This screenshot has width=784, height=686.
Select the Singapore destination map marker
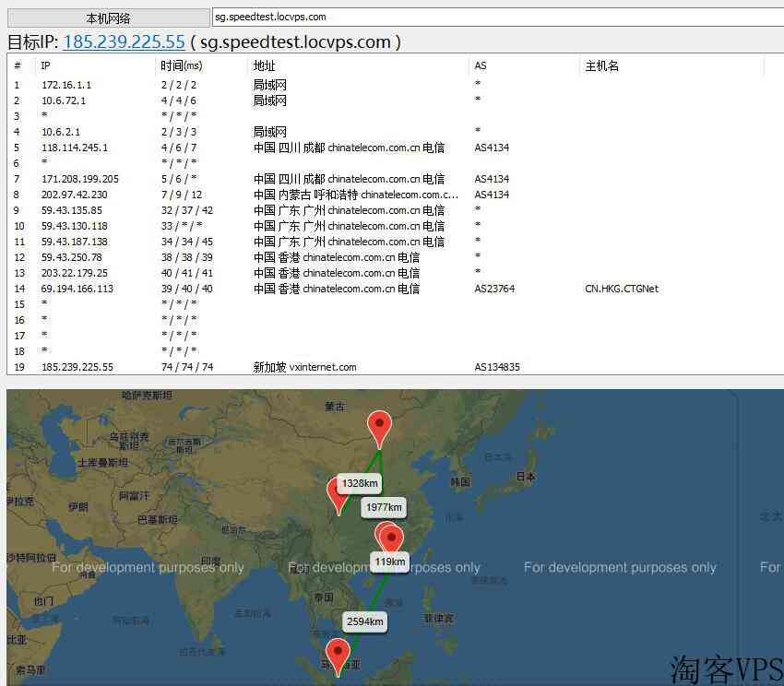(339, 654)
